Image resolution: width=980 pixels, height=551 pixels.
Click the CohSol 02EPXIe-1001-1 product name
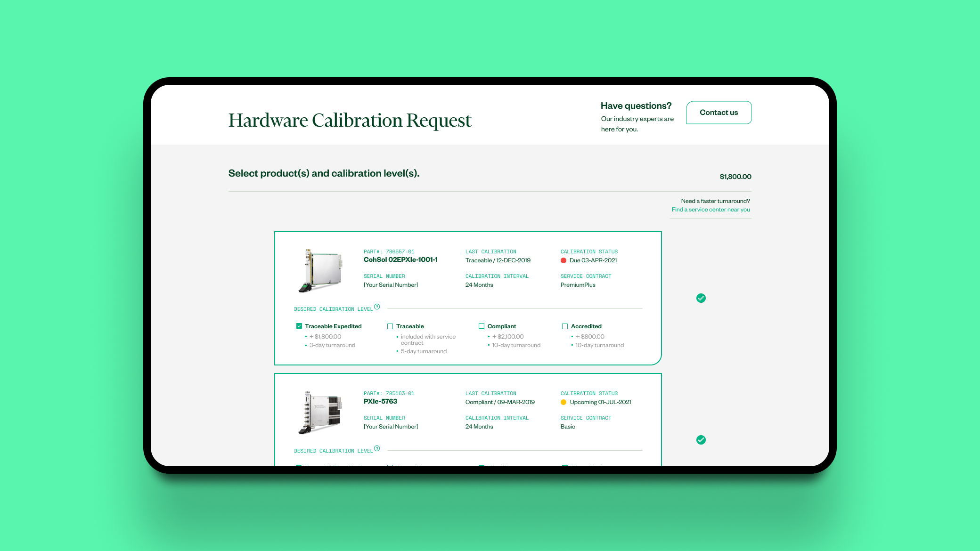[400, 259]
